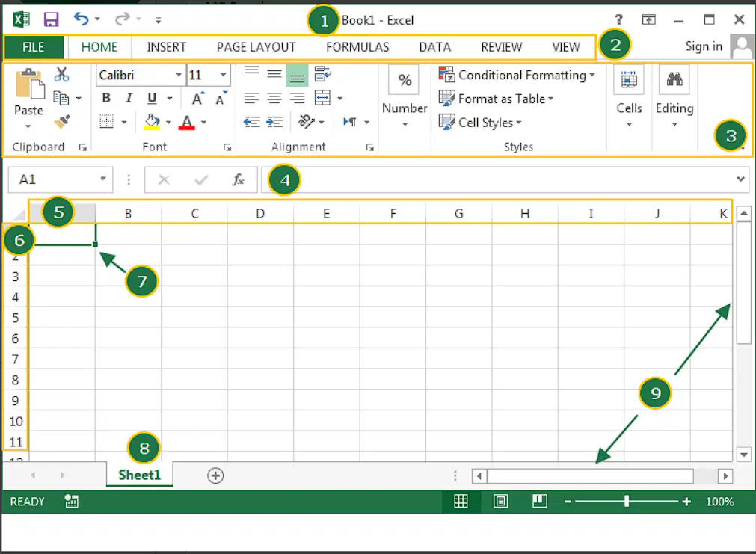Select the Sheet1 tab
The width and height of the screenshot is (756, 554).
click(139, 475)
